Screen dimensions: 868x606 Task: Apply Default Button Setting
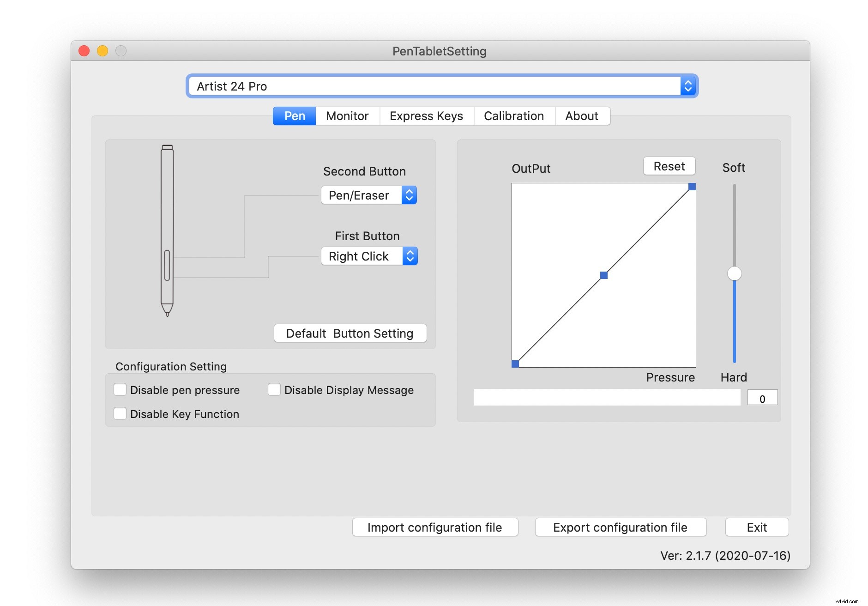pyautogui.click(x=350, y=333)
